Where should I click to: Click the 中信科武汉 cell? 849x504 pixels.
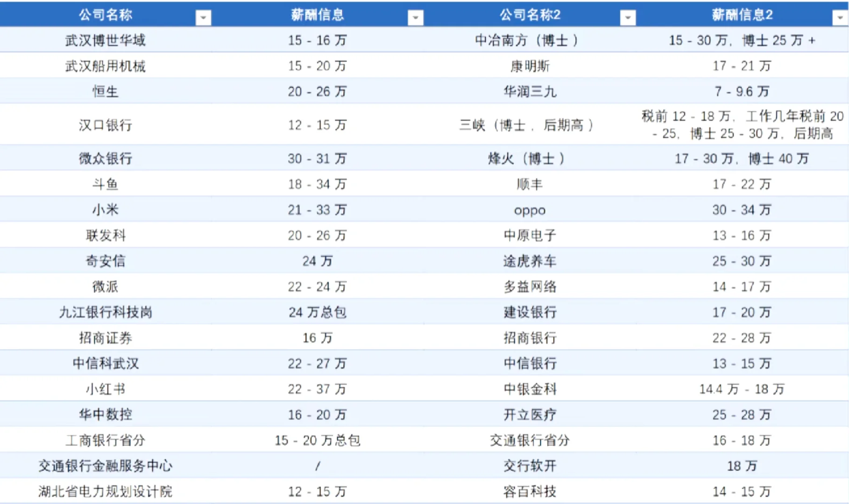point(106,364)
